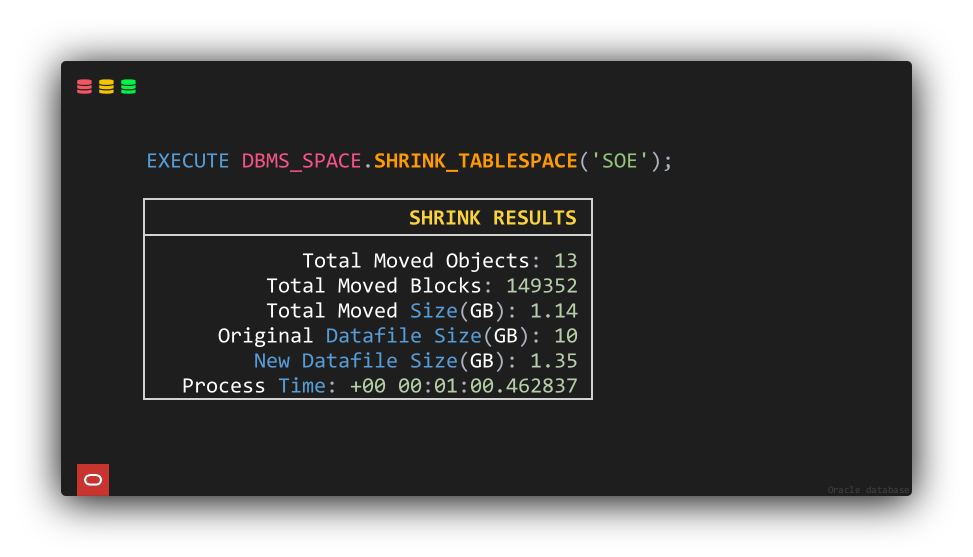Select the Process Time value

coord(464,386)
